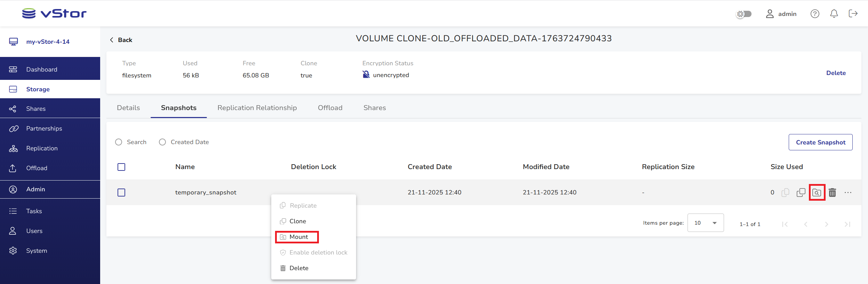Viewport: 868px width, 284px height.
Task: Toggle the dark mode theme switch
Action: [744, 14]
